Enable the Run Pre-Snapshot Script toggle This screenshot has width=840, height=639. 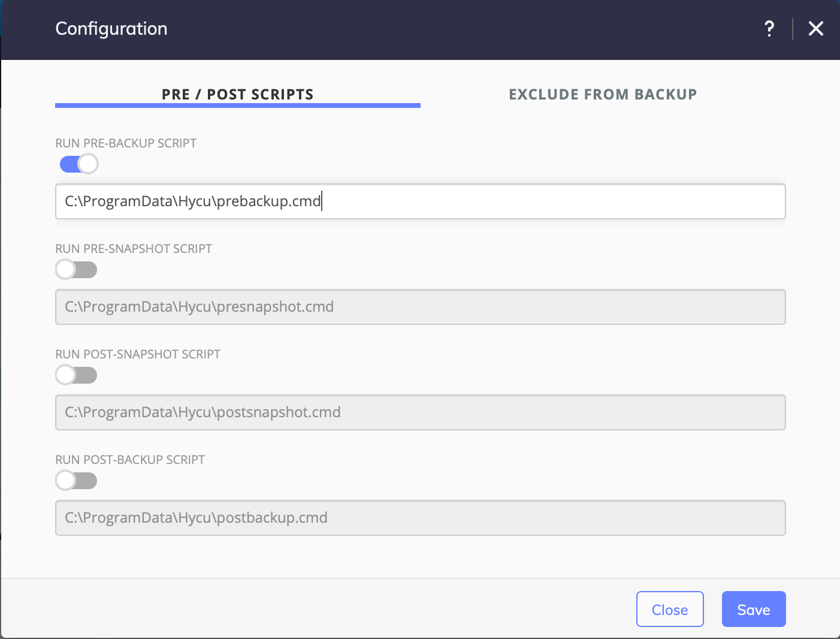tap(76, 269)
